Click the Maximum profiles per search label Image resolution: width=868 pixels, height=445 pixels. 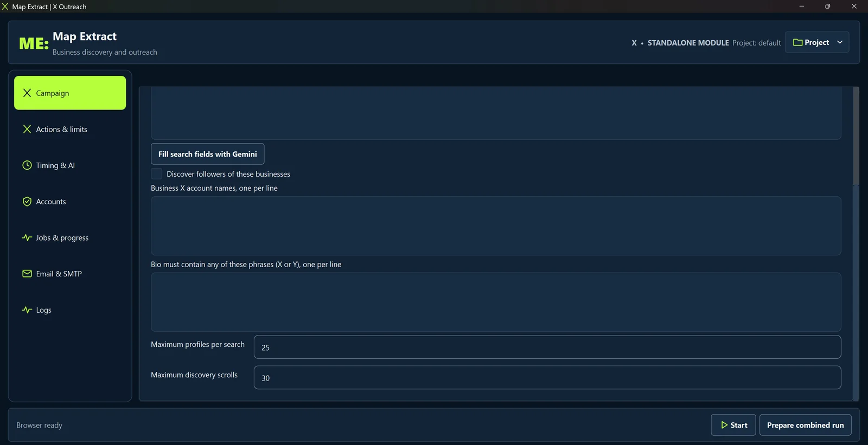(197, 344)
